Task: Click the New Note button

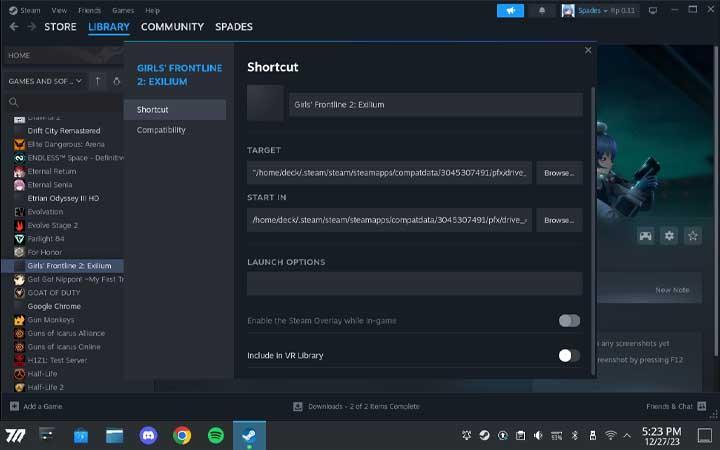Action: [672, 290]
